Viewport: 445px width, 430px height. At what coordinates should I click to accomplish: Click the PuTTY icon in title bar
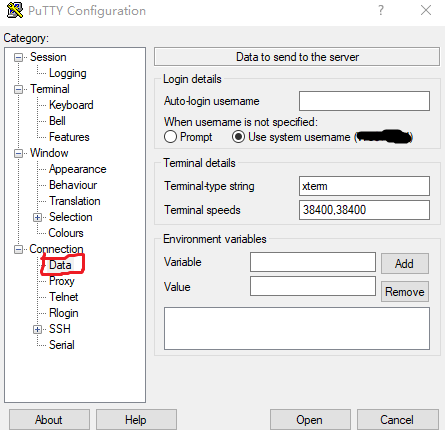(15, 10)
